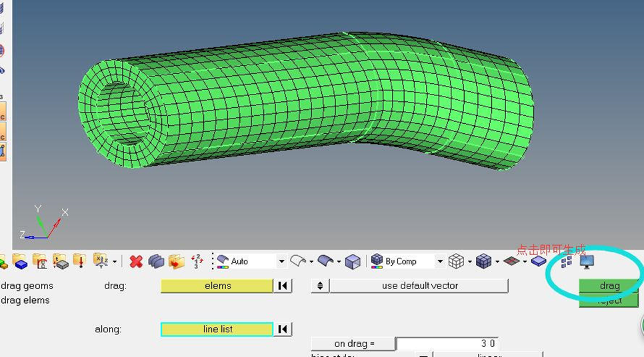Select the drag geoms subpanel option

(x=27, y=286)
